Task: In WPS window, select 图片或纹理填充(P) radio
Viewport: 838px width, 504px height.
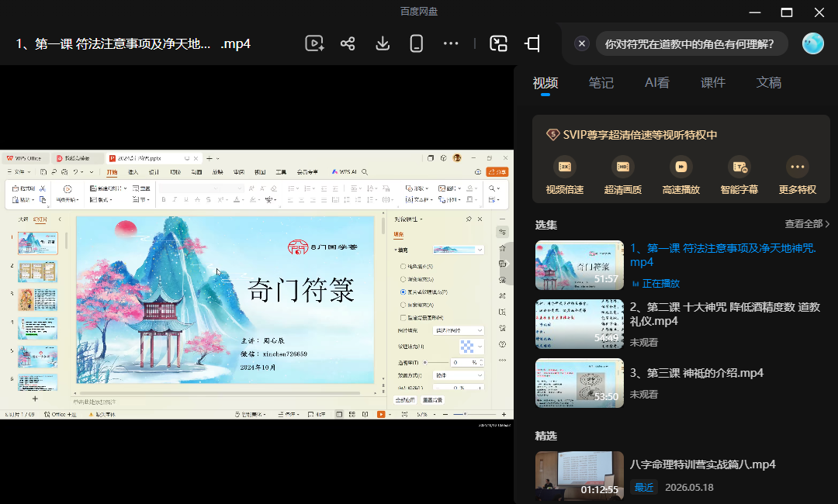Action: (x=403, y=292)
